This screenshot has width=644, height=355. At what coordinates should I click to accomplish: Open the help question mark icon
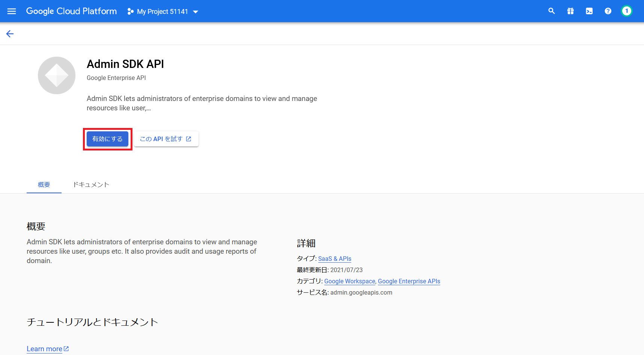coord(608,11)
